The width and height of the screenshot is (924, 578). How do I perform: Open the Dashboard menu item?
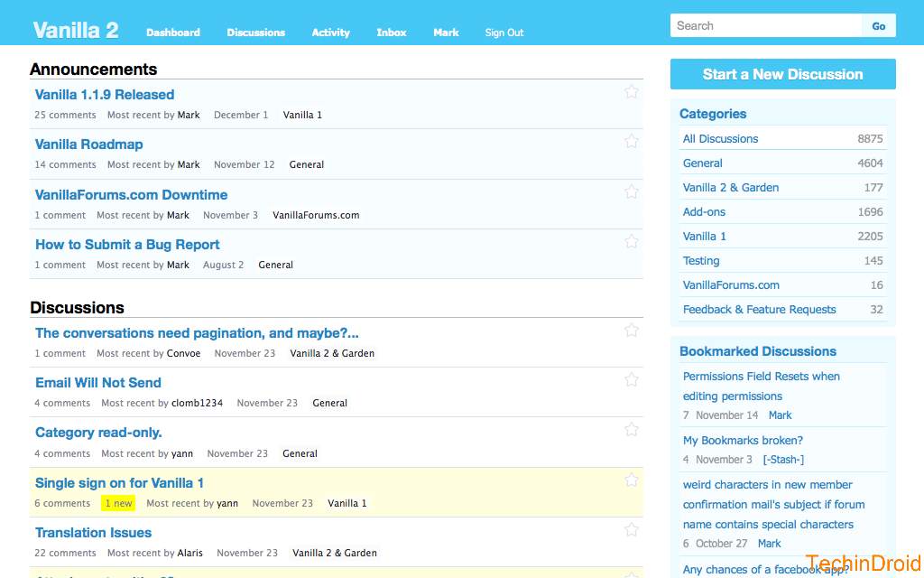click(x=172, y=33)
